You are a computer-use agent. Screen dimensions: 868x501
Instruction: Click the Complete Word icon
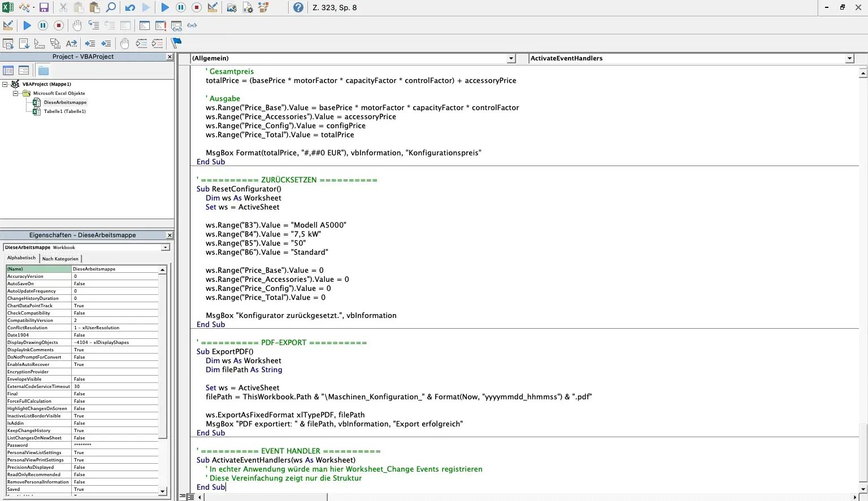71,43
